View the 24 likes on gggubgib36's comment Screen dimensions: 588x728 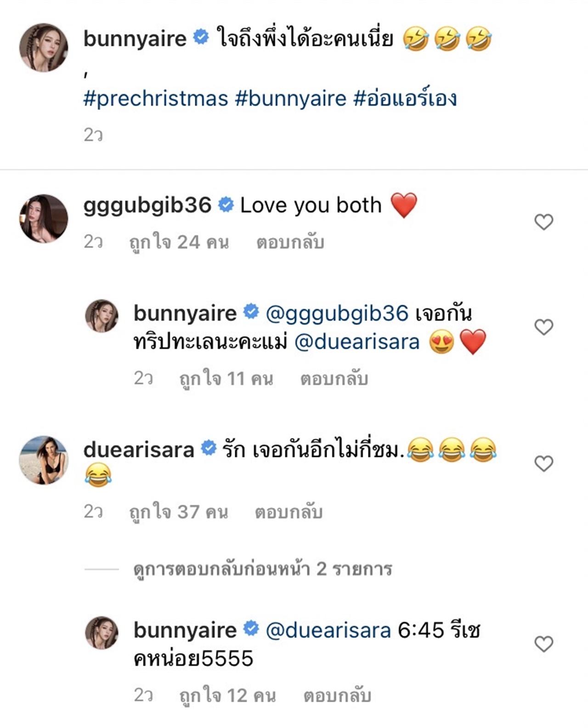[179, 242]
